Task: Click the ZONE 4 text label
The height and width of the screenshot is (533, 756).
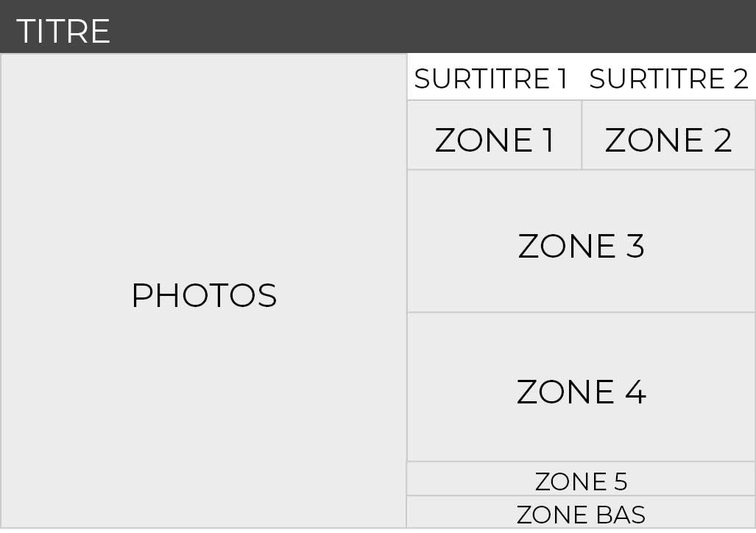Action: click(581, 391)
